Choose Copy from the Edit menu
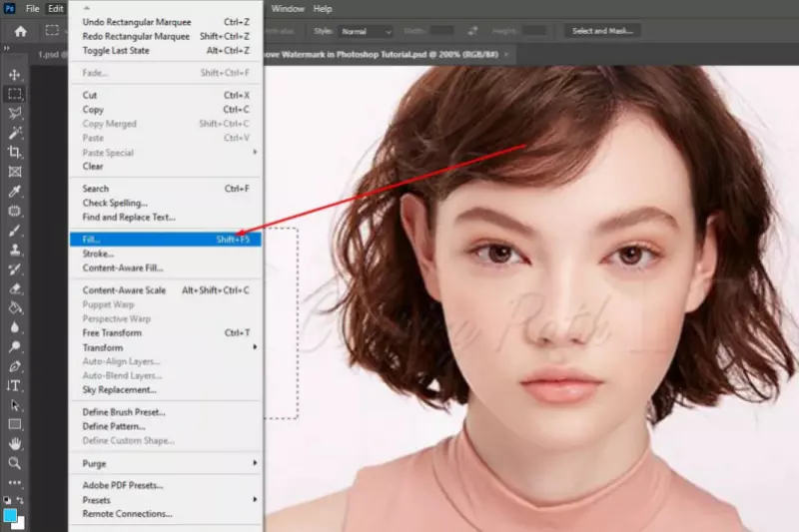 click(165, 110)
